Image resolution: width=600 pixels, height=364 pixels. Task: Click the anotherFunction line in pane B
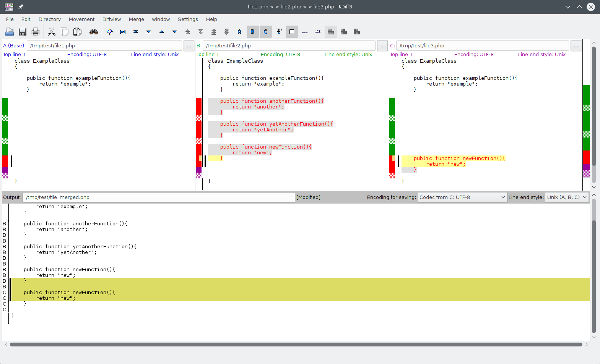tap(272, 101)
